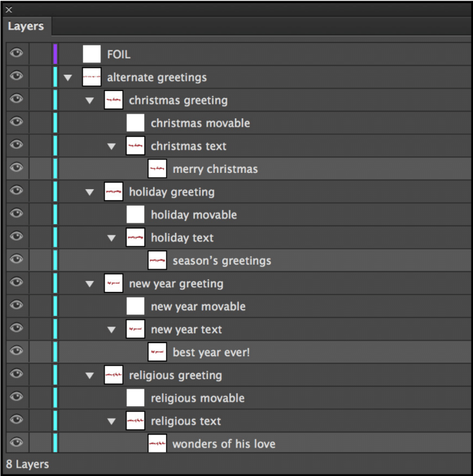
Task: Toggle lock column for holiday text layer
Action: coord(40,237)
